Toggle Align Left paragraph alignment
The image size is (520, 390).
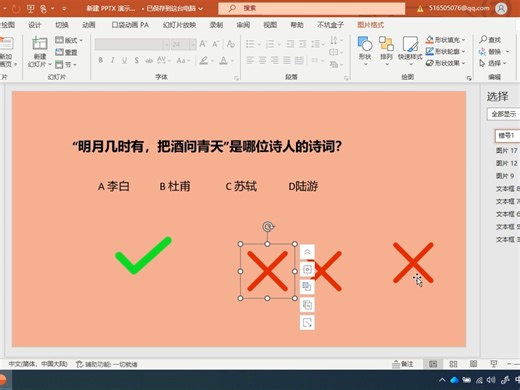point(250,60)
